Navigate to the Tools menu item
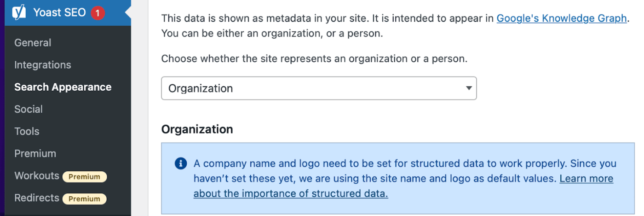 point(27,131)
